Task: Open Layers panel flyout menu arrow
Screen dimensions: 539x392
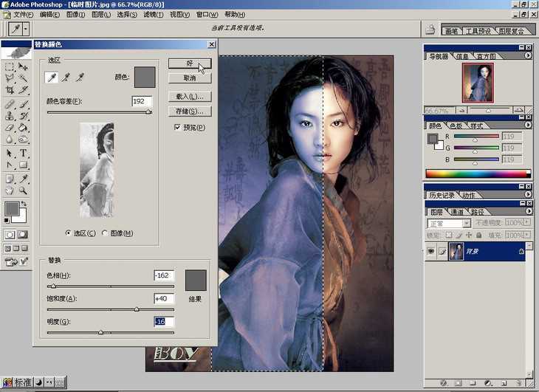Action: coord(529,211)
